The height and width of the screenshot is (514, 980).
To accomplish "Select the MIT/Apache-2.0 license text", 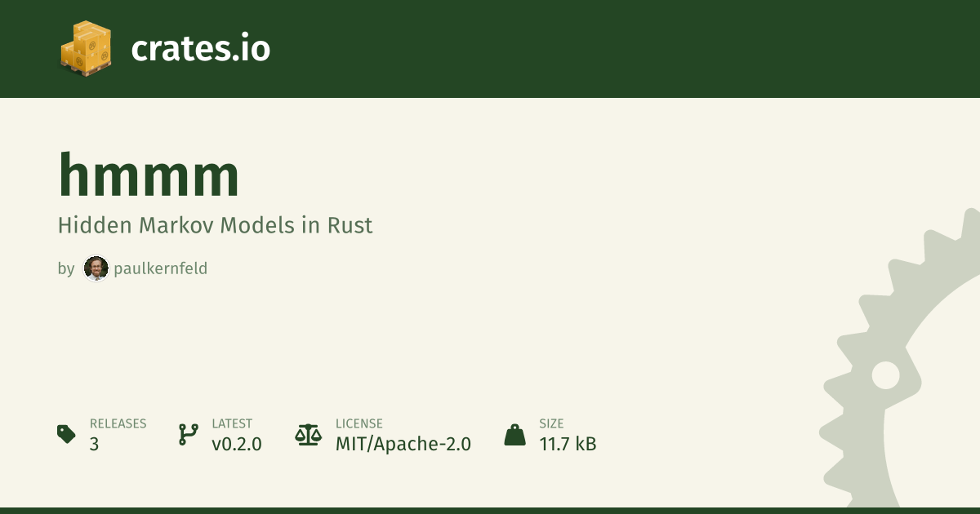I will point(403,445).
